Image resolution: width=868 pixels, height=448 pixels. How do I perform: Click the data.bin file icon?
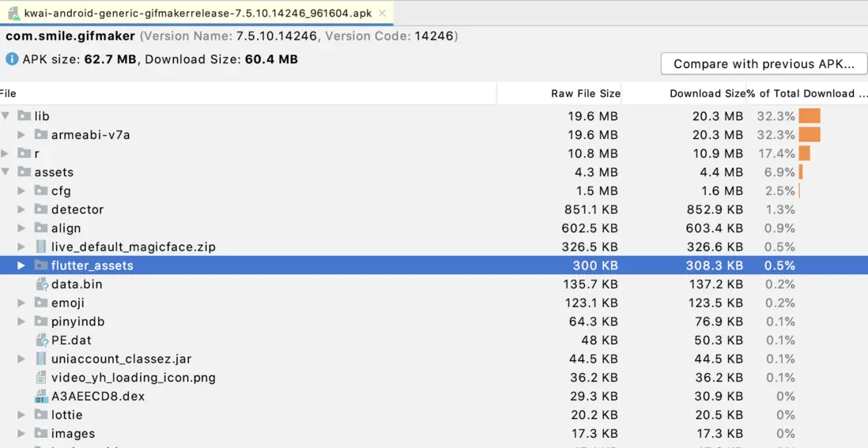pyautogui.click(x=42, y=284)
